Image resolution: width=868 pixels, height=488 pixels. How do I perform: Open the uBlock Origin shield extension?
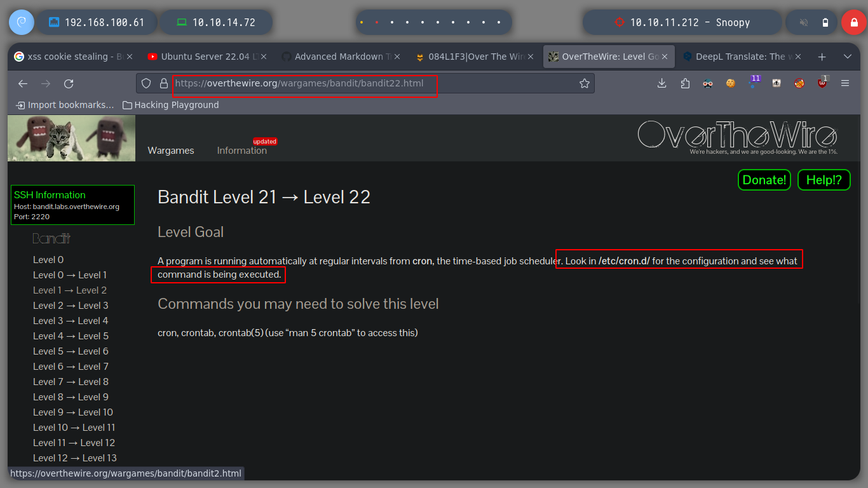[x=822, y=83]
